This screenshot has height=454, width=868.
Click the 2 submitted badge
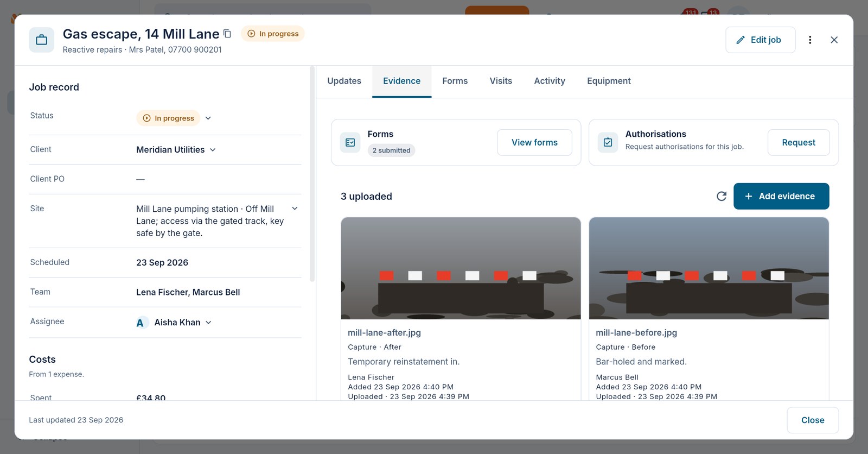(x=391, y=150)
